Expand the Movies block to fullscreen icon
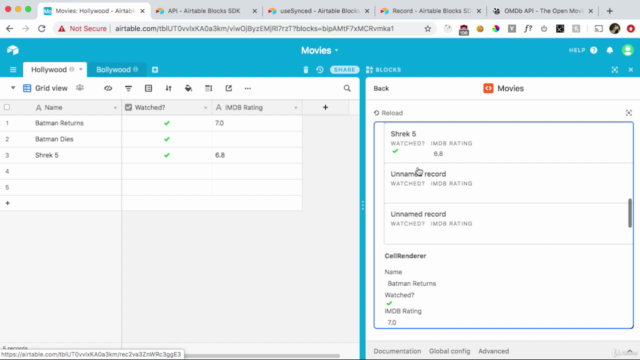 pos(629,113)
